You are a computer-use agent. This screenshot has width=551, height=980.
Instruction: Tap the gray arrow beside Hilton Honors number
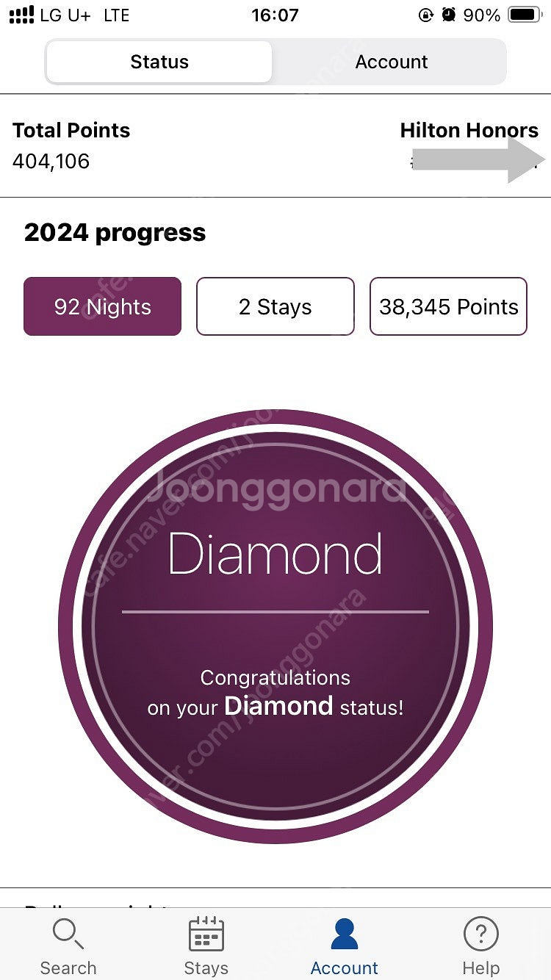479,160
